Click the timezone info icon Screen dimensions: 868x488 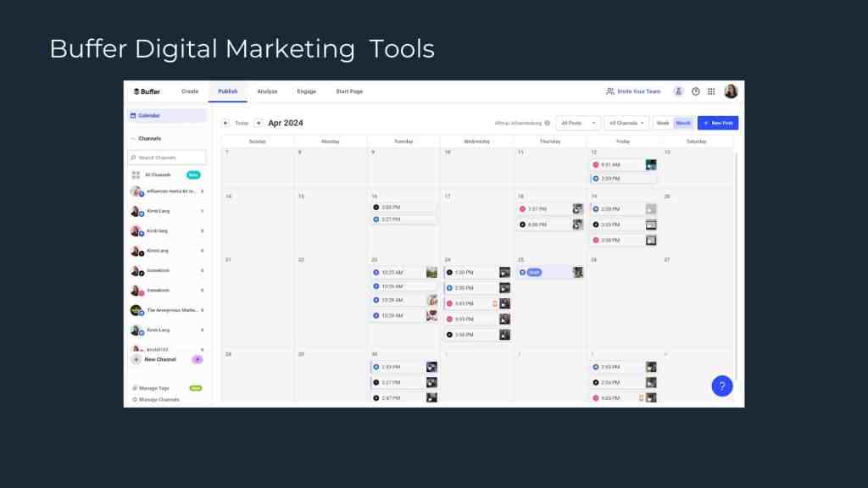tap(548, 123)
